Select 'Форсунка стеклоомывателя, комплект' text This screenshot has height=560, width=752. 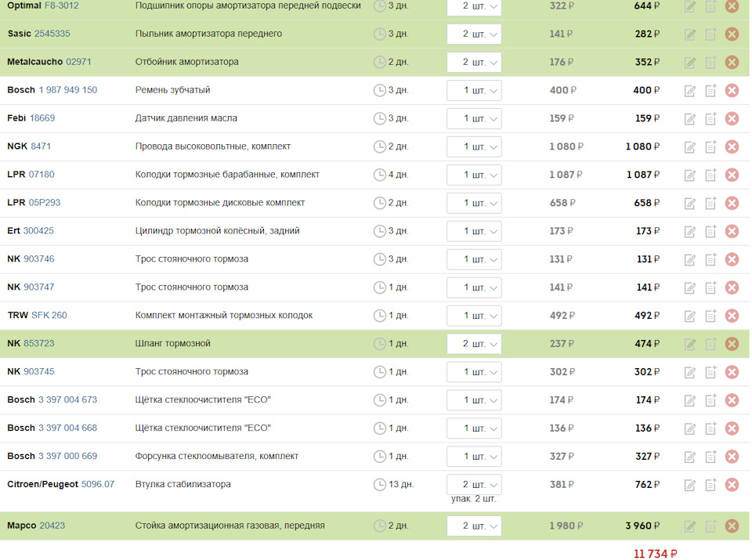217,456
